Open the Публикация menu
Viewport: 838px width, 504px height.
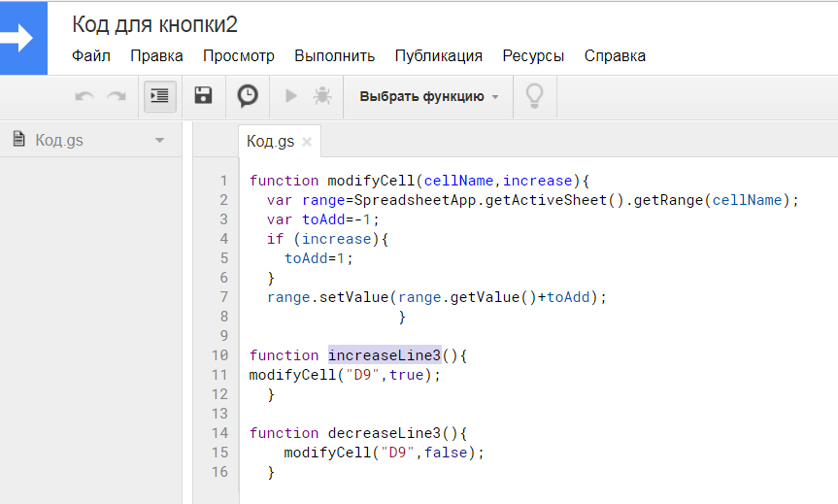click(438, 55)
